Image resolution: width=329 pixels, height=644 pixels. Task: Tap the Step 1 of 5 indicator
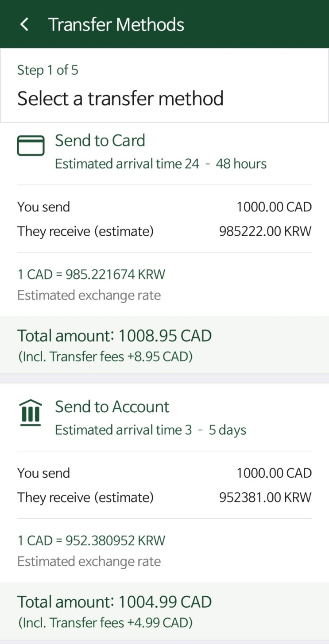pos(48,70)
